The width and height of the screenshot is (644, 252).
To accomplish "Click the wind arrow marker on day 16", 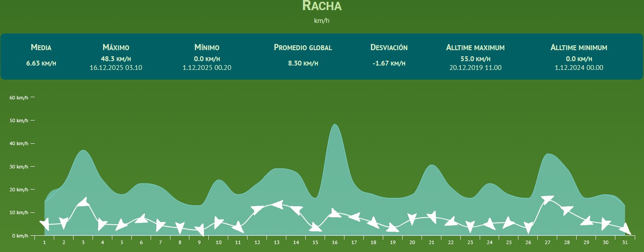I will [x=335, y=213].
